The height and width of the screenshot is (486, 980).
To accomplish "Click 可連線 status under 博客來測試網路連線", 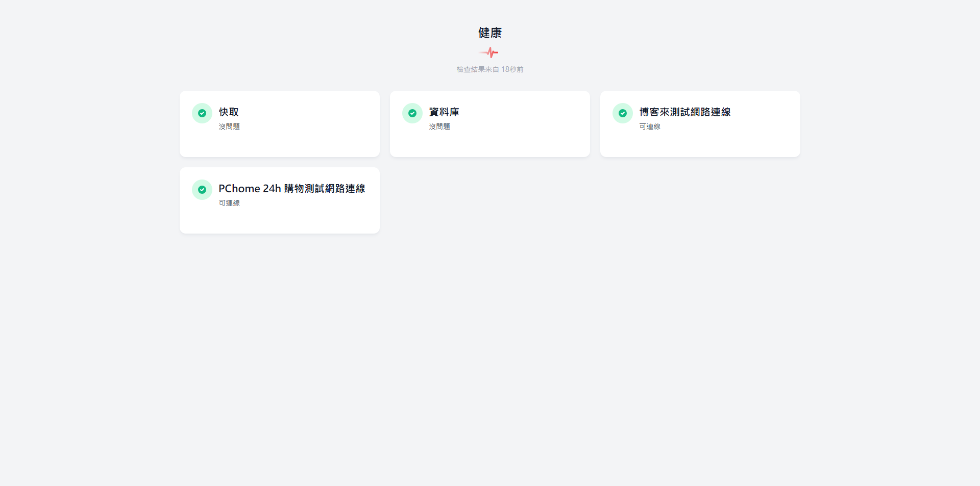I will (650, 126).
